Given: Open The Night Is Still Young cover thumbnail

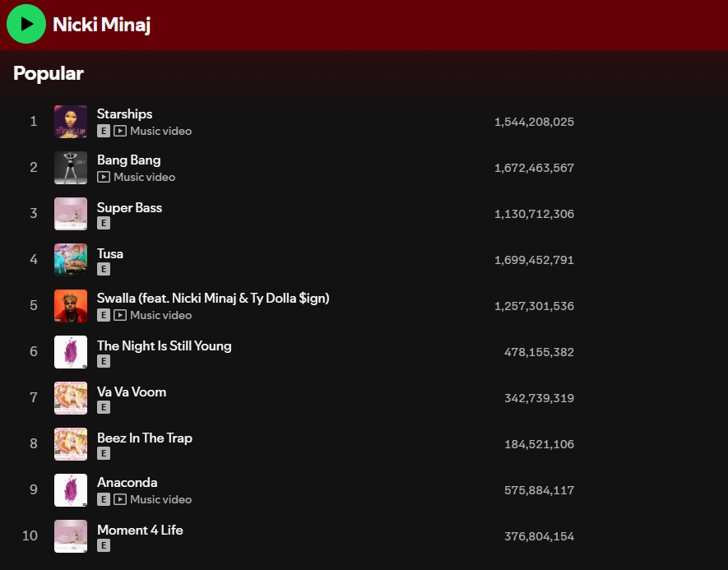Looking at the screenshot, I should [71, 352].
